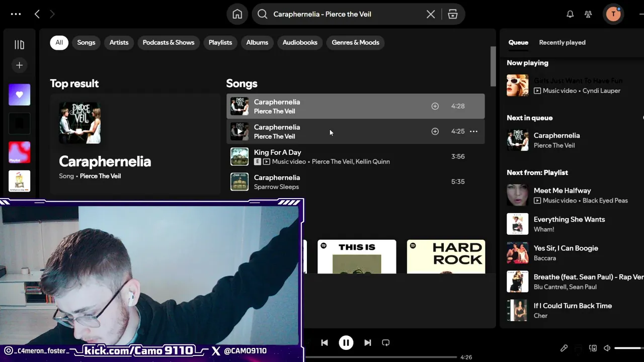Pause playback
Screen dimensions: 644x362
(x=346, y=342)
